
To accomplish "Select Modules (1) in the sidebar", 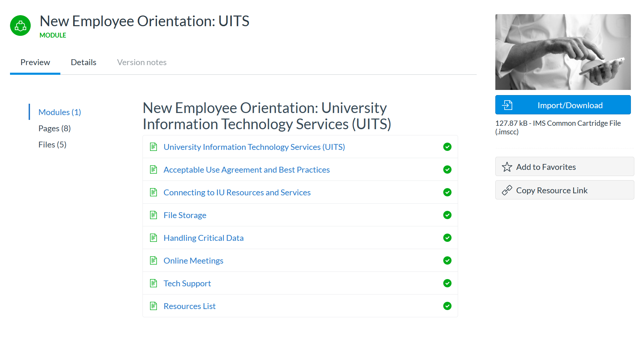I will 60,112.
